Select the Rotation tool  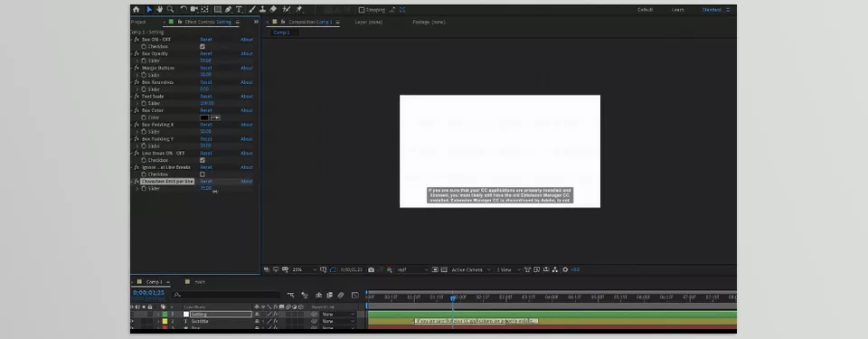coord(184,9)
